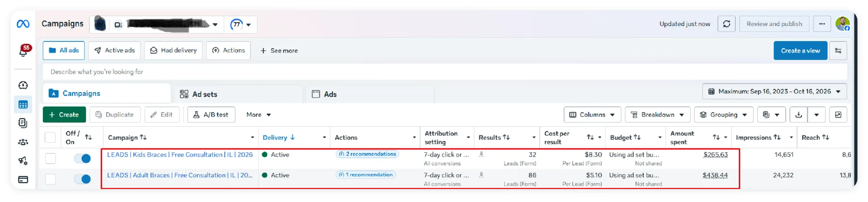This screenshot has height=202, width=868.
Task: Check the Adult Braces campaign checkbox
Action: point(51,179)
